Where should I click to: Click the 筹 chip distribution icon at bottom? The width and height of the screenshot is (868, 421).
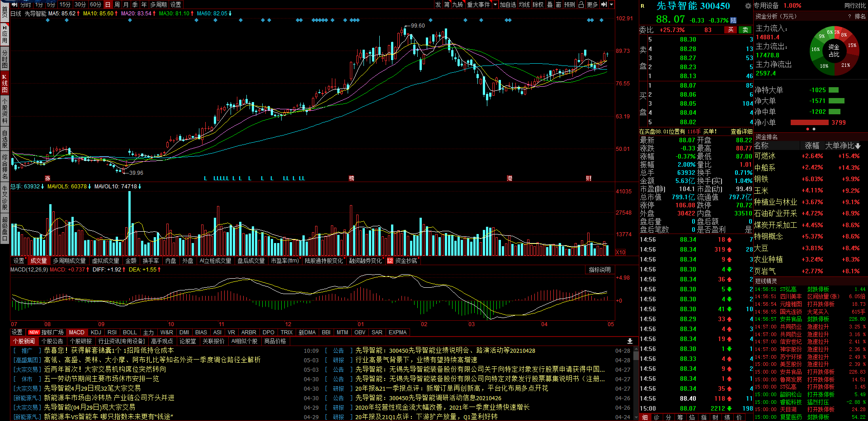pyautogui.click(x=680, y=417)
